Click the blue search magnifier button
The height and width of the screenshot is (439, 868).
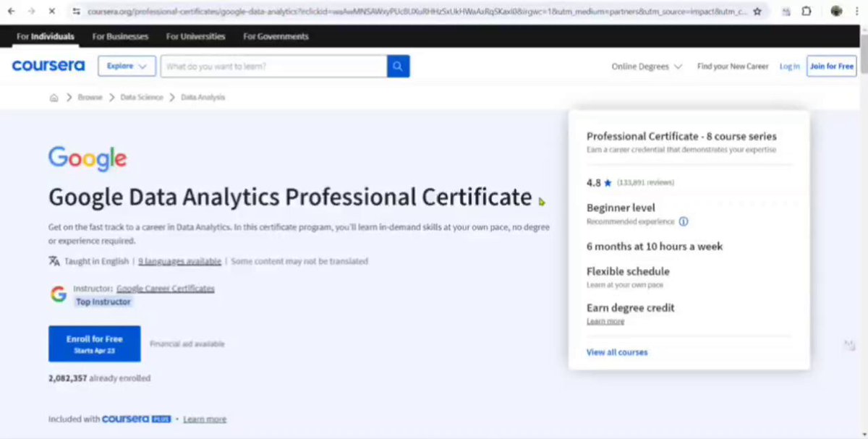[398, 66]
